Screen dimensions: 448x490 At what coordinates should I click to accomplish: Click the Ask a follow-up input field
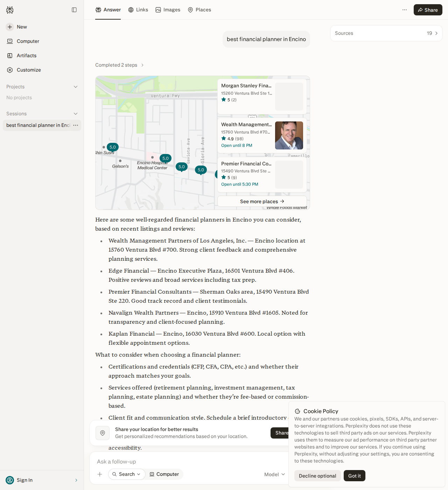tap(191, 462)
